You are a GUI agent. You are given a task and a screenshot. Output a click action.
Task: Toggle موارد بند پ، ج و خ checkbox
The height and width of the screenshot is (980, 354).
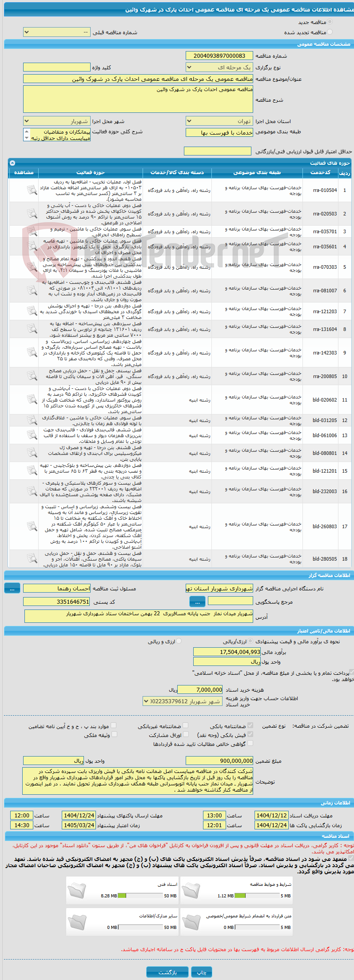pyautogui.click(x=114, y=725)
